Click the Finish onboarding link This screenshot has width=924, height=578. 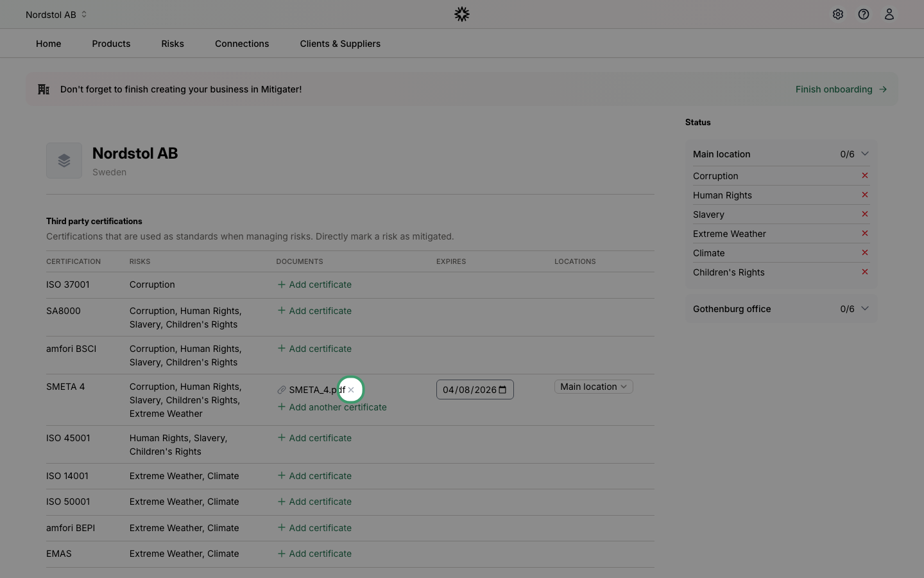tap(841, 89)
